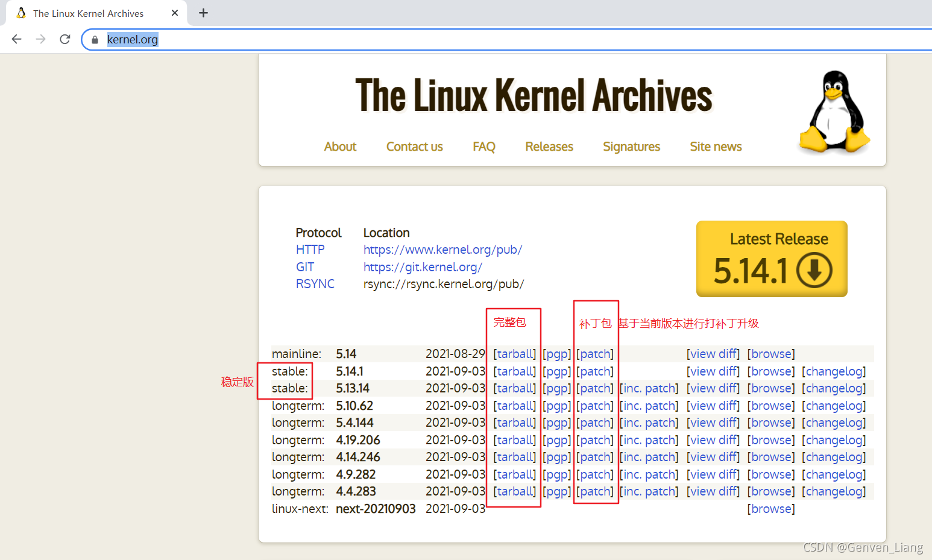The image size is (932, 560).
Task: Click the Latest Release 5.14.1 button
Action: [x=772, y=259]
